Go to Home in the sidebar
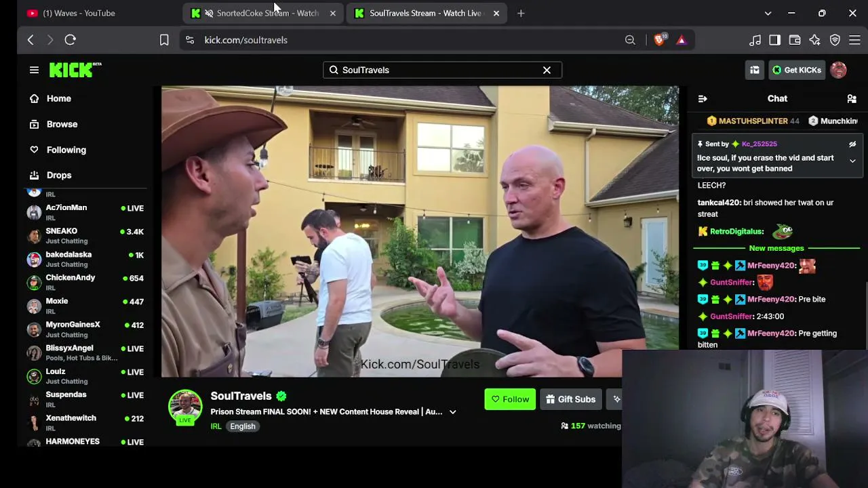 (x=59, y=98)
